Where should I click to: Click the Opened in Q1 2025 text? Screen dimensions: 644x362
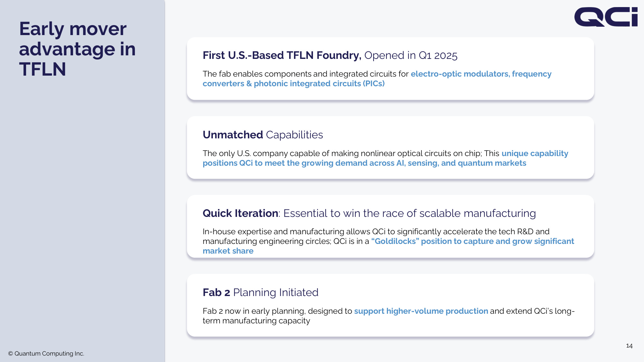click(411, 55)
